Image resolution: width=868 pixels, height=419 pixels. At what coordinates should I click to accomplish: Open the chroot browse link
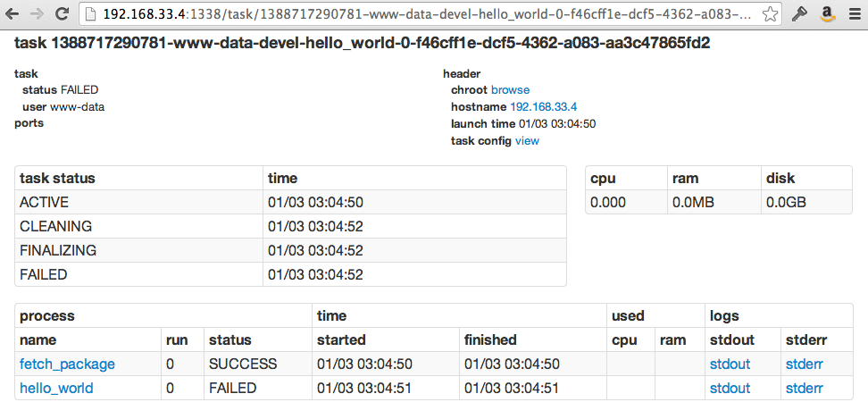[510, 90]
